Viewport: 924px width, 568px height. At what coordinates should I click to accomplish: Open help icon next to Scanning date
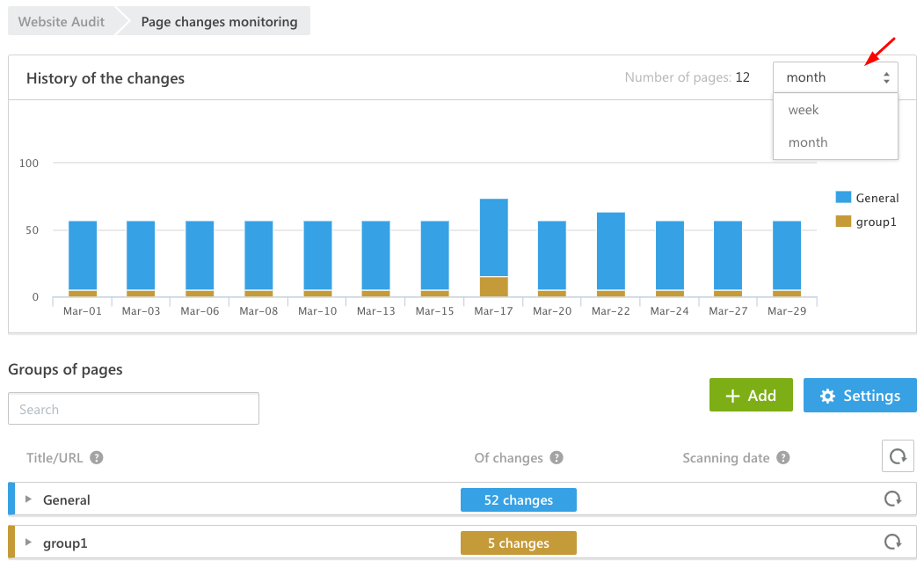pyautogui.click(x=782, y=458)
